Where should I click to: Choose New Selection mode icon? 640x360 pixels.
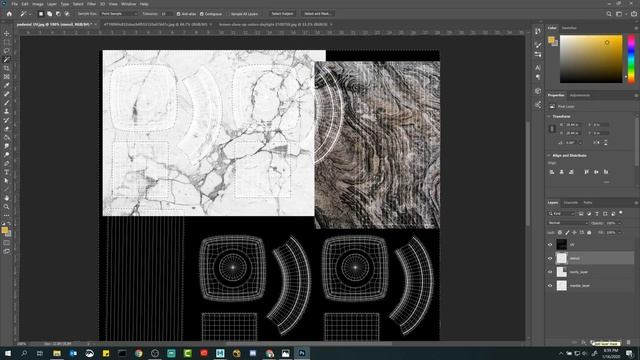click(41, 14)
